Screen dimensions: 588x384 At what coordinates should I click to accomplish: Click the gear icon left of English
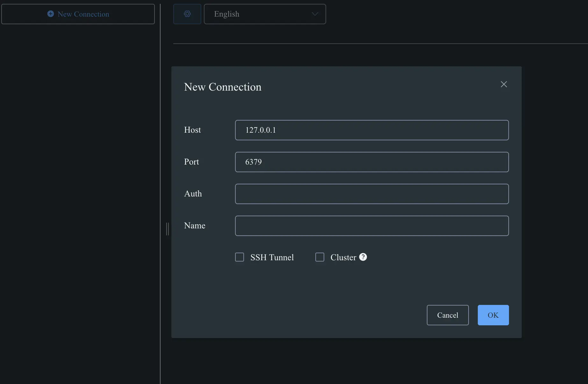coord(187,14)
